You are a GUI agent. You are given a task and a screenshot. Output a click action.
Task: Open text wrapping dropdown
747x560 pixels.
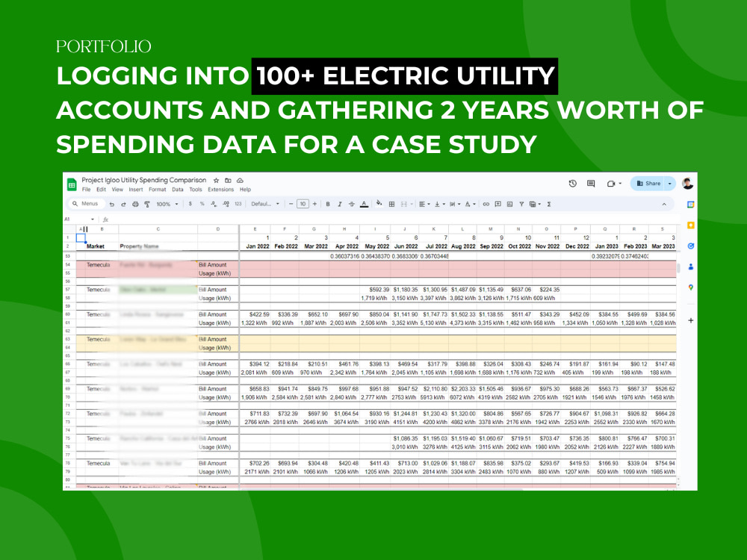point(454,205)
